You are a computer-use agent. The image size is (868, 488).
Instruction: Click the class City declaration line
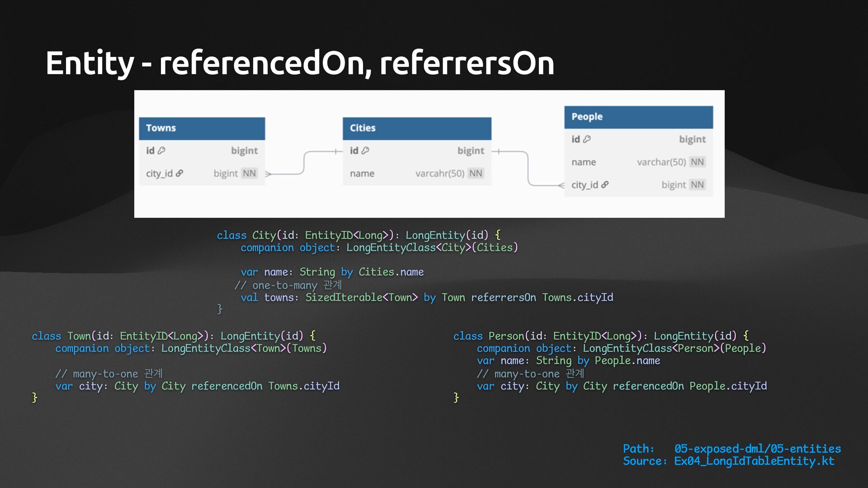358,235
